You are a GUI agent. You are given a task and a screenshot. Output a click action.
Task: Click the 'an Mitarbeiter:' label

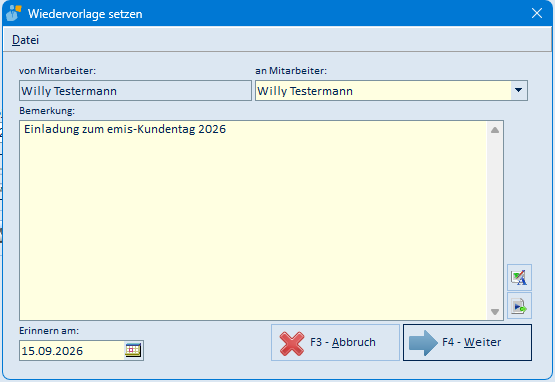[291, 70]
